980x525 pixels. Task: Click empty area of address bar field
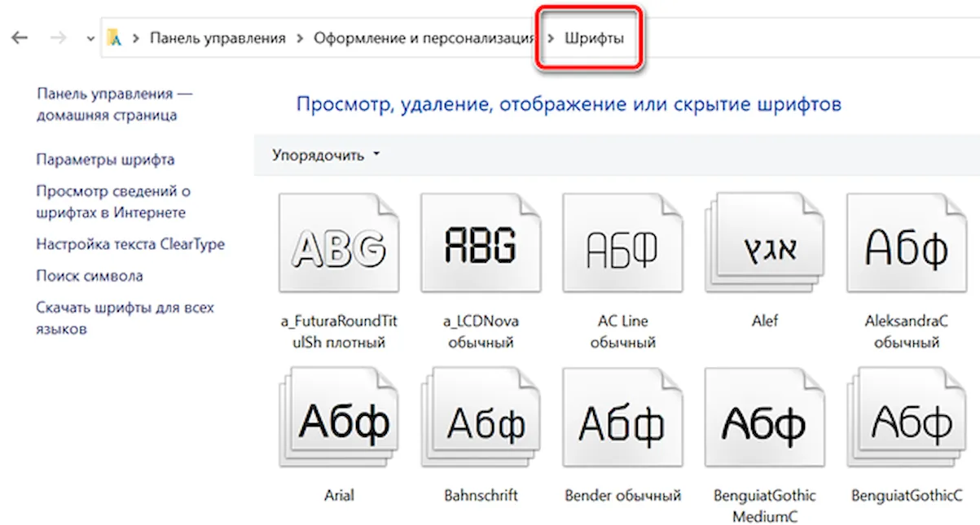click(815, 38)
